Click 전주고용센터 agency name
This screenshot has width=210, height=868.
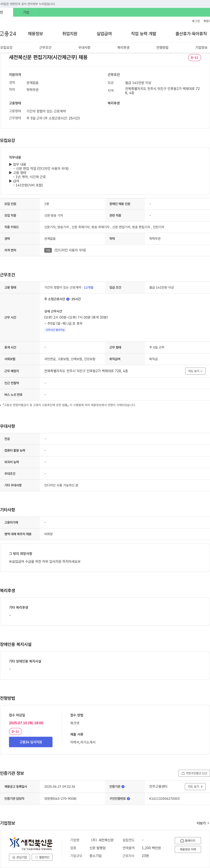[158, 786]
